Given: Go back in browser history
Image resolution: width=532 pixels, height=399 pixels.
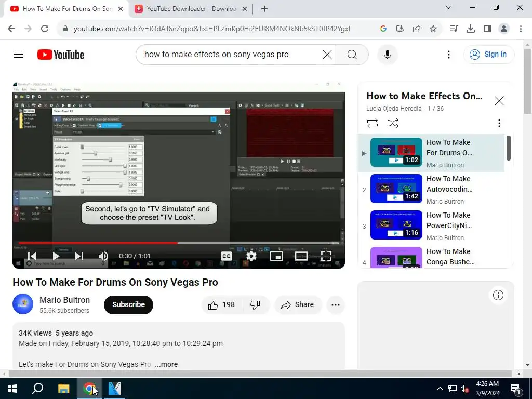Looking at the screenshot, I should (x=11, y=29).
